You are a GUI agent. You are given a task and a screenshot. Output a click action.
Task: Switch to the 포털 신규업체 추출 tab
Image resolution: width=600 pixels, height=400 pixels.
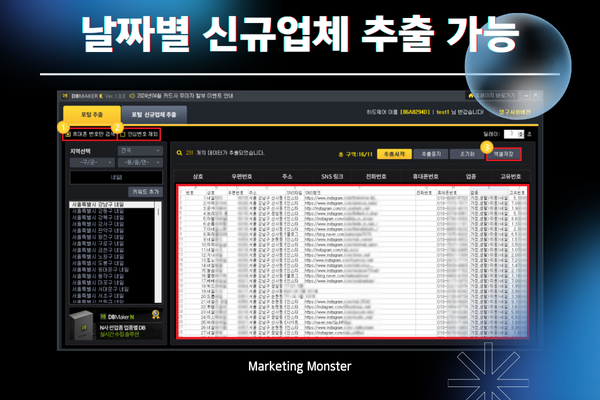tap(154, 114)
